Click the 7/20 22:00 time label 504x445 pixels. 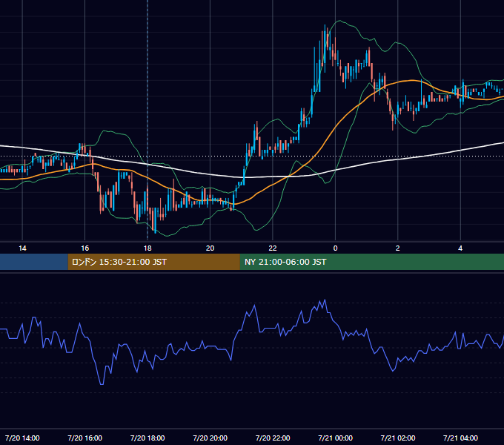tap(273, 438)
